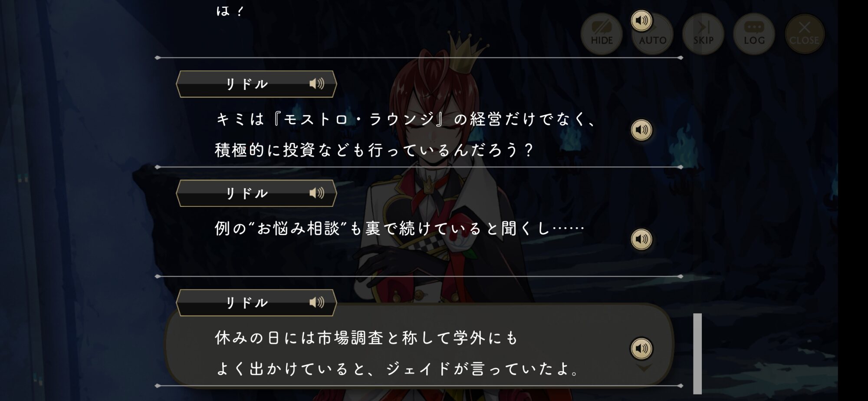868x401 pixels.
Task: Click speaker icon in second リドル name tag
Action: tap(317, 192)
